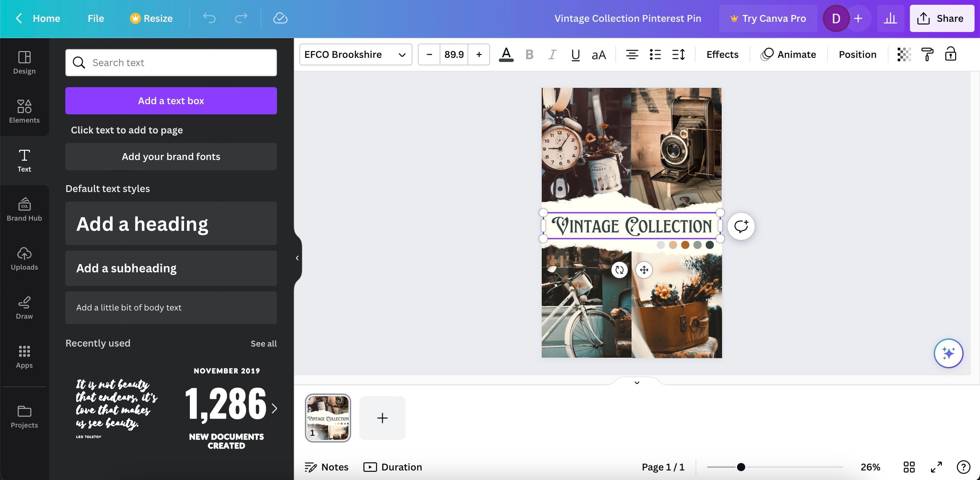Click the text color icon
The width and height of the screenshot is (980, 480).
coord(506,54)
